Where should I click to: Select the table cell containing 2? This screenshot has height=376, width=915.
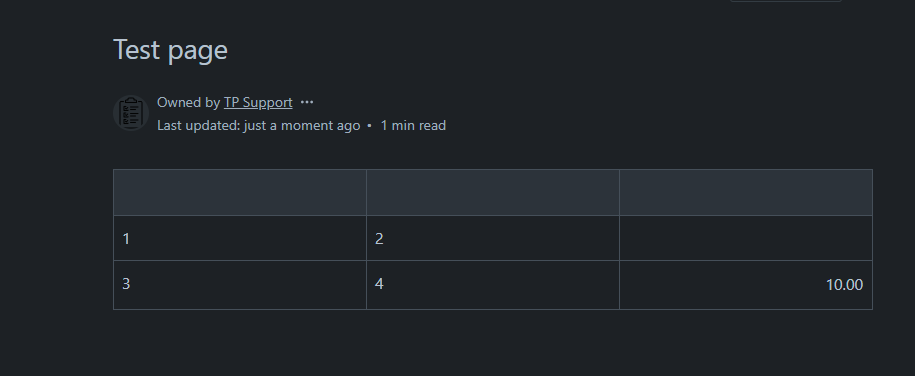click(493, 238)
